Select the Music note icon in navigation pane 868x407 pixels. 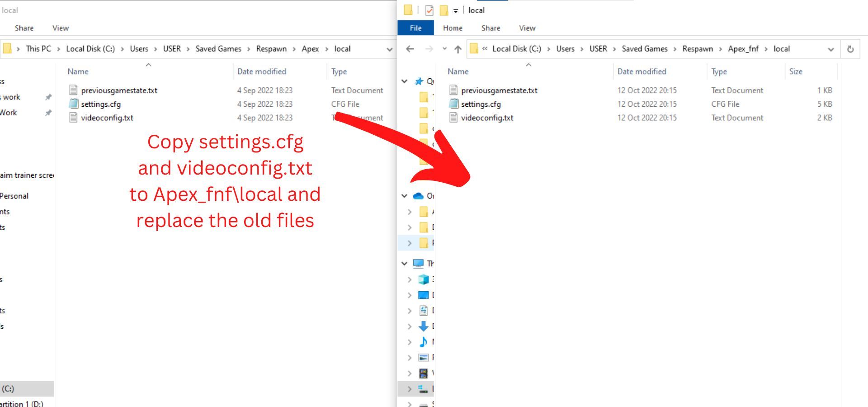click(x=423, y=342)
